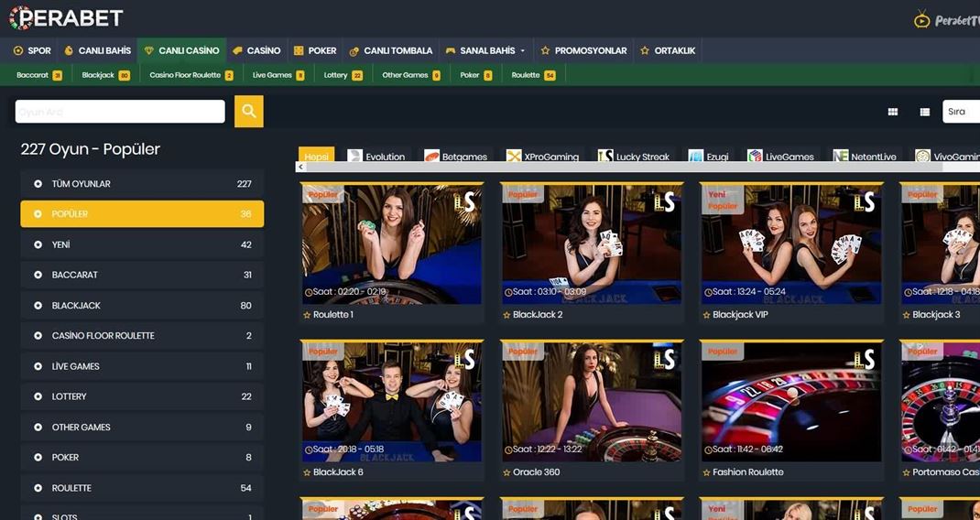Click NetentLive provider logo icon
The height and width of the screenshot is (520, 980).
pyautogui.click(x=841, y=157)
